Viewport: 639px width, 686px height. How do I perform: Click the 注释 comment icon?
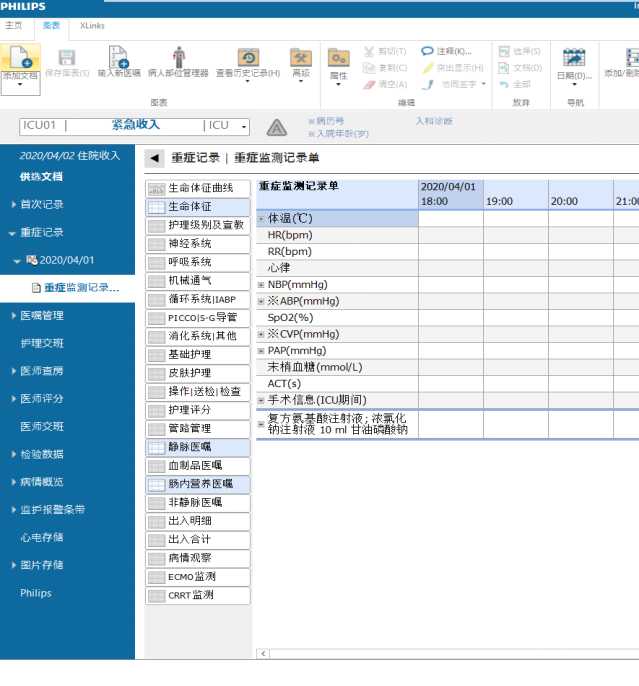pyautogui.click(x=428, y=51)
